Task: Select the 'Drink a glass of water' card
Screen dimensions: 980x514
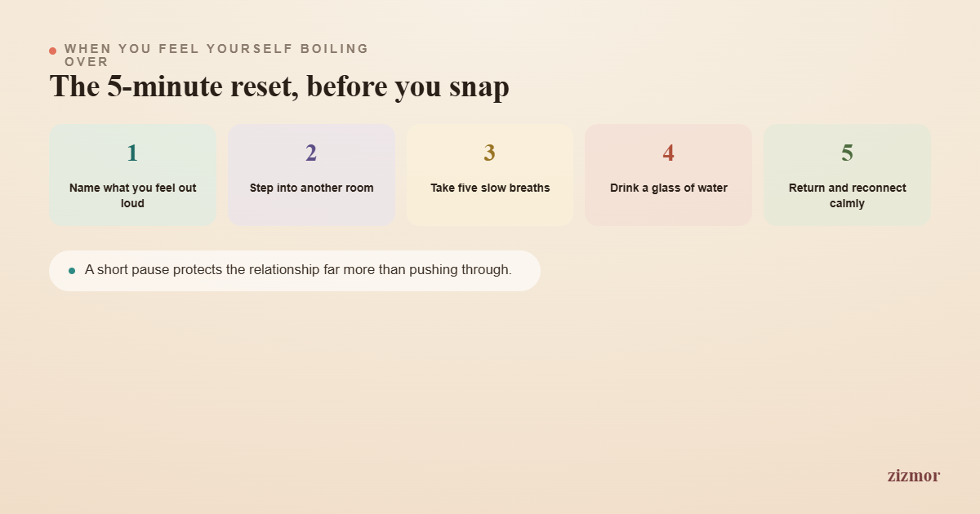Action: click(x=668, y=175)
